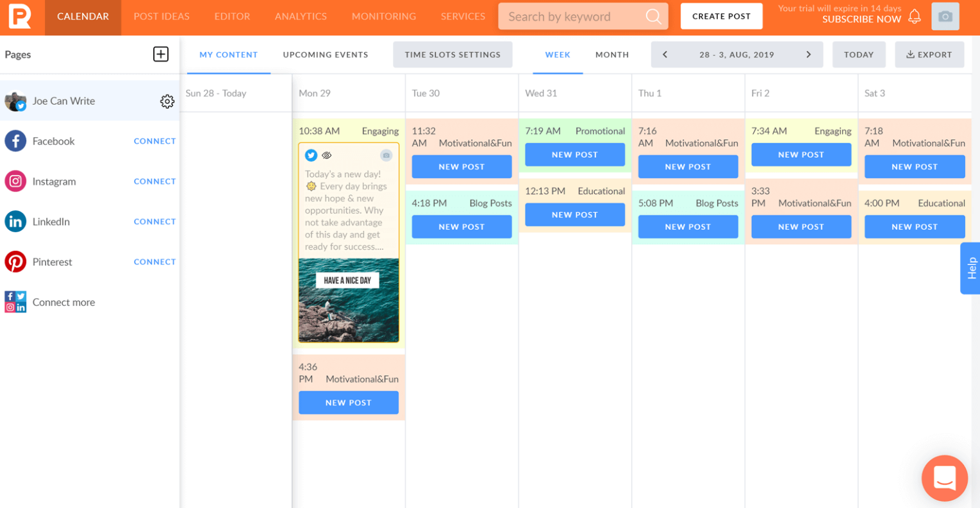Open the Have a Nice Day post image
980x508 pixels.
[348, 300]
